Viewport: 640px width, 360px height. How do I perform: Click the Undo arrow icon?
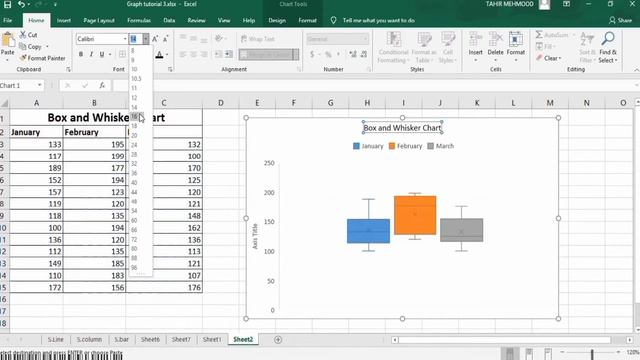pyautogui.click(x=22, y=4)
